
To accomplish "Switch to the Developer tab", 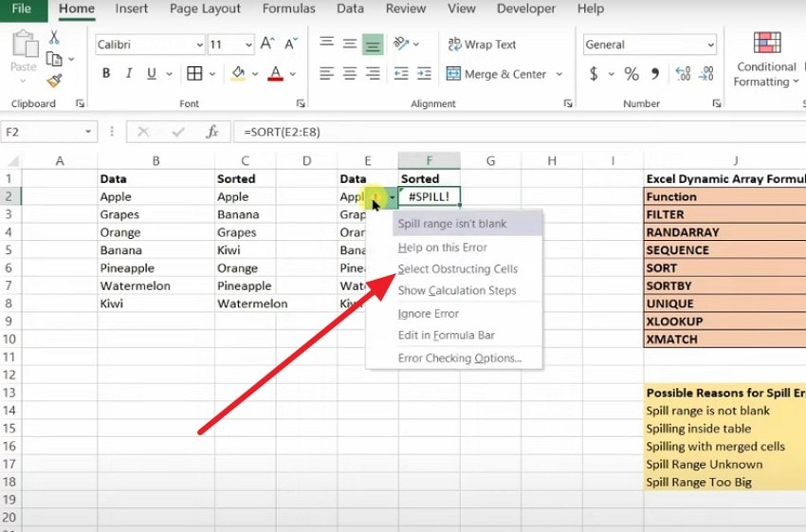I will point(526,9).
